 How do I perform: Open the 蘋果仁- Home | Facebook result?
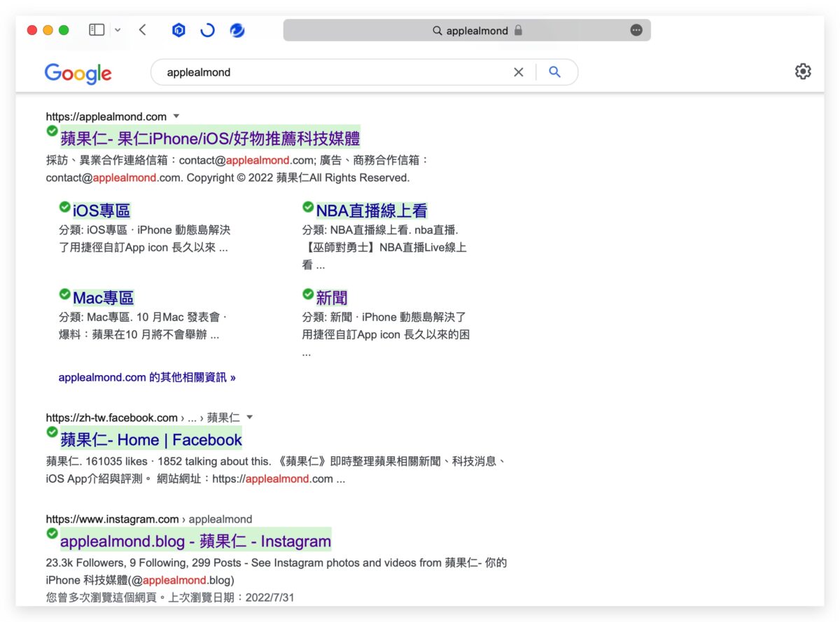[x=151, y=439]
